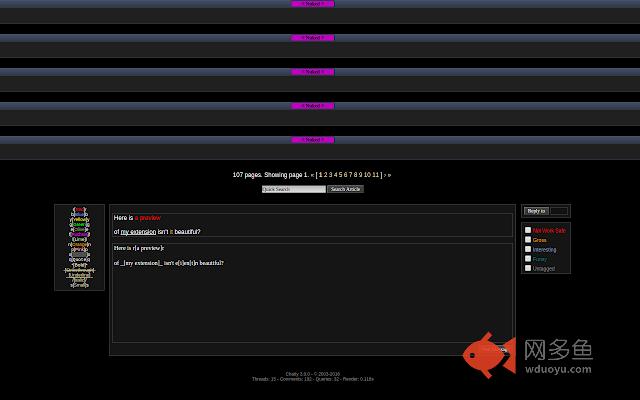Focus the Quick Search field
Screen dimensions: 640x400
coord(294,189)
